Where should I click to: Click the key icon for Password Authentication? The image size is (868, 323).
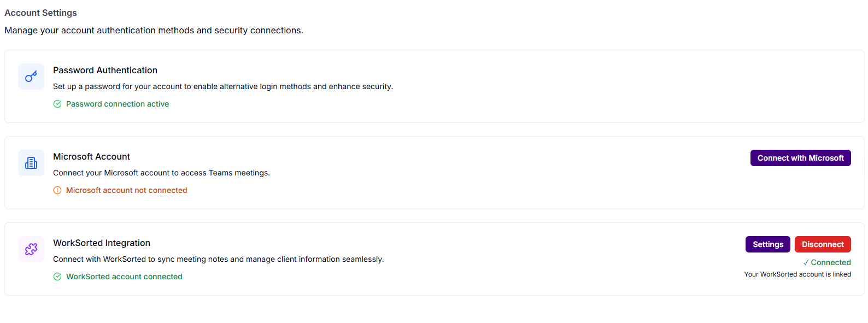[x=31, y=77]
